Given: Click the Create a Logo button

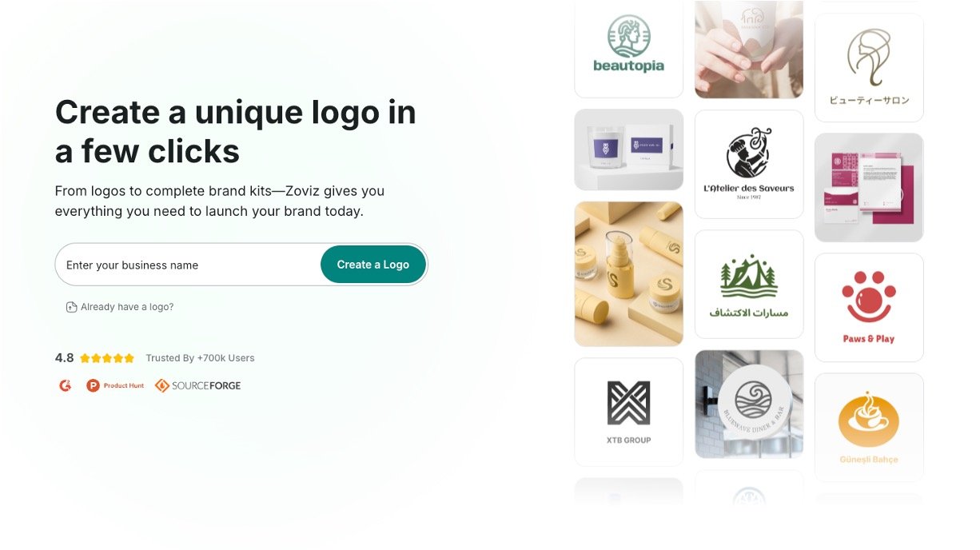Looking at the screenshot, I should pyautogui.click(x=372, y=265).
